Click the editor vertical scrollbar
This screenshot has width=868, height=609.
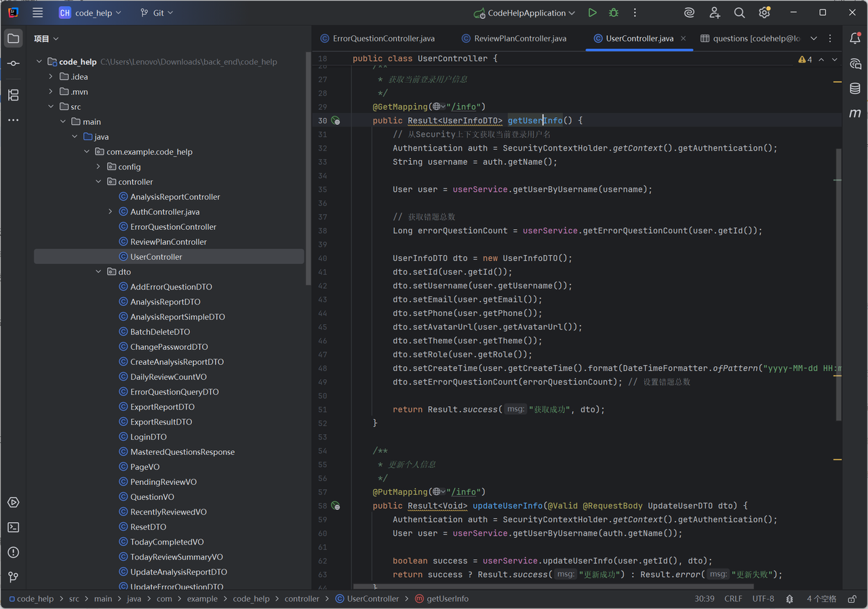pos(838,285)
